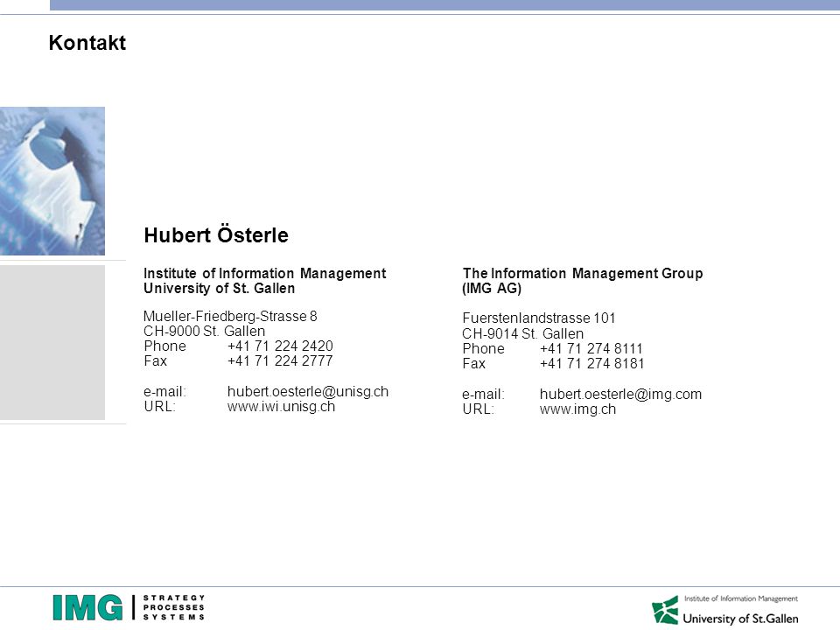Image resolution: width=840 pixels, height=630 pixels.
Task: Click the CH-9014 St. Gallen line
Action: coord(523,333)
